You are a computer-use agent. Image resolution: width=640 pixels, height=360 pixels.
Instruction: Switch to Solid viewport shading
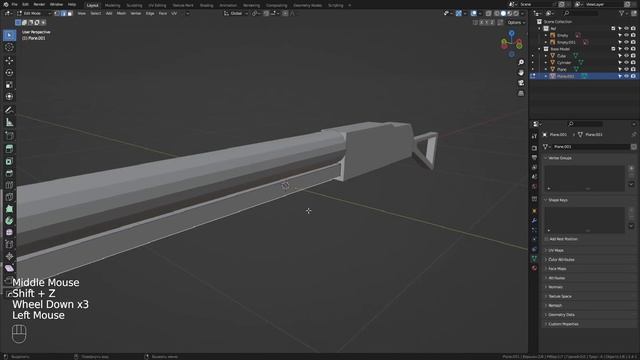(x=503, y=13)
